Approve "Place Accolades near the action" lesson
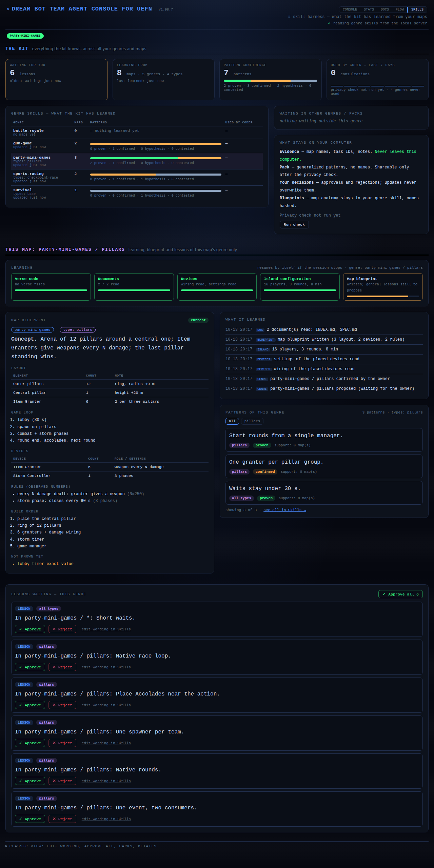 (x=30, y=705)
